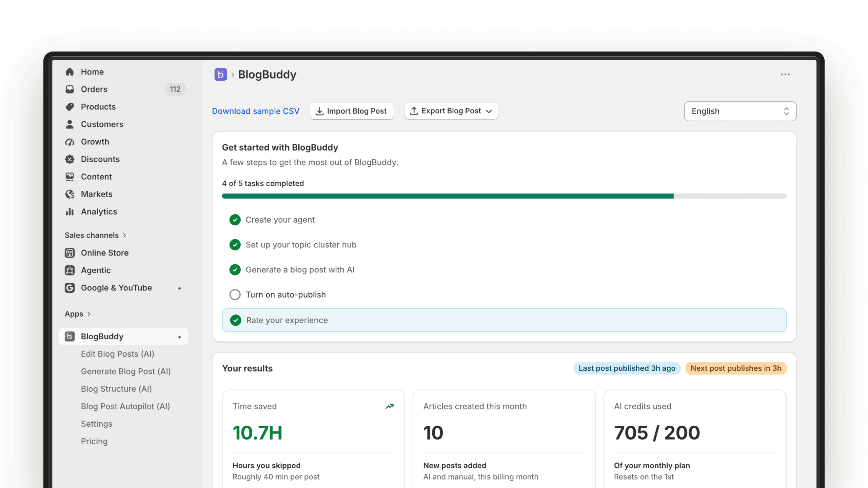Expand the Apps section
The image size is (868, 488).
pos(78,314)
